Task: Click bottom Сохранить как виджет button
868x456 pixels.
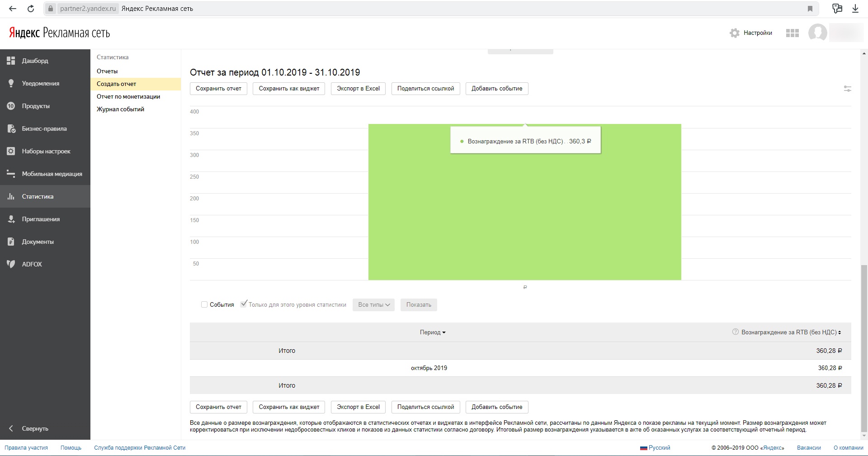Action: 289,407
